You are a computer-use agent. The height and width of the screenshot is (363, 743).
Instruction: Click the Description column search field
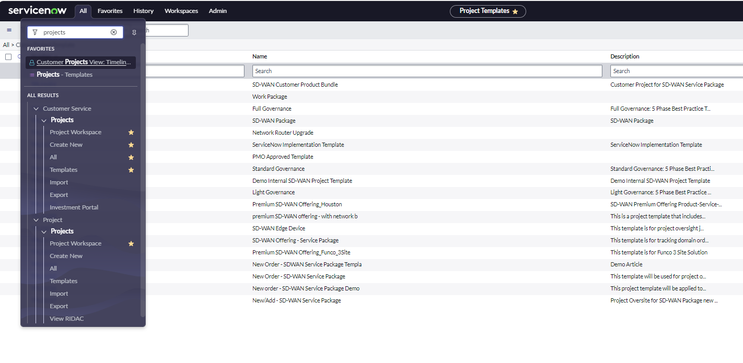677,71
